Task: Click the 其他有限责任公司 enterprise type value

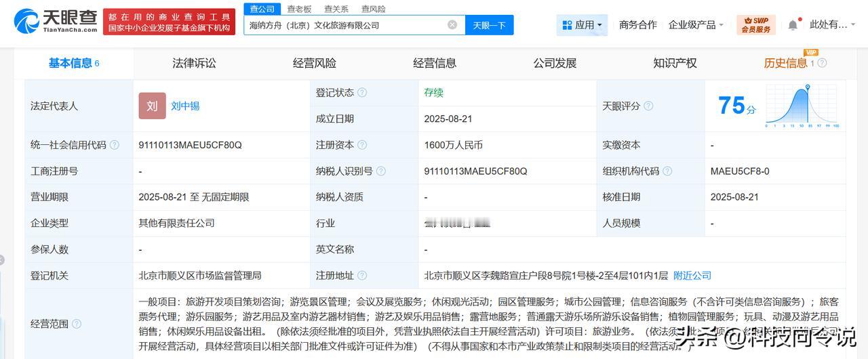Action: pyautogui.click(x=176, y=223)
